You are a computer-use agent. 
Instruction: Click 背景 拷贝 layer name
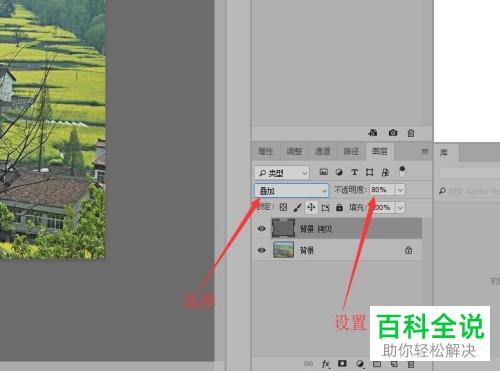[x=316, y=229]
